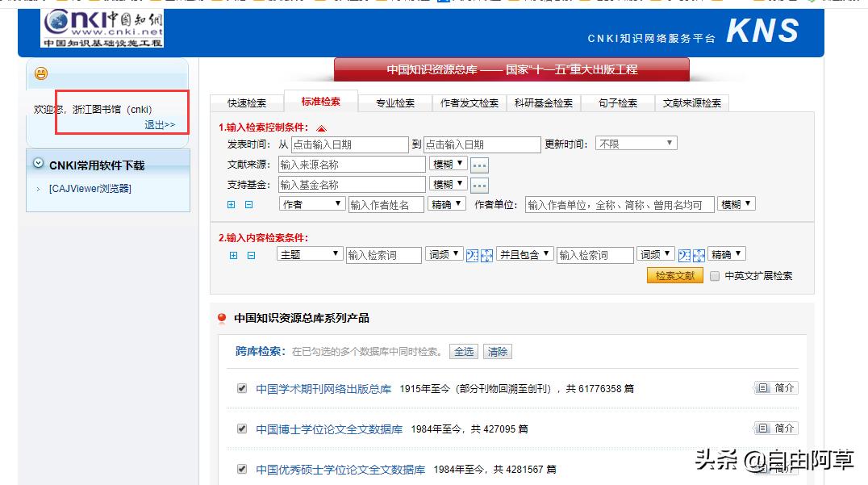Select 标准检索 tab

(321, 102)
